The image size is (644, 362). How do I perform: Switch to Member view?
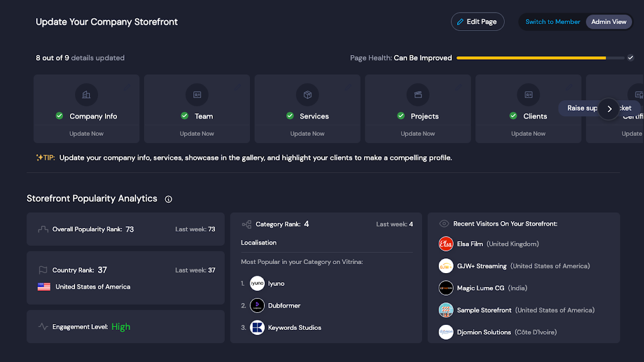552,21
